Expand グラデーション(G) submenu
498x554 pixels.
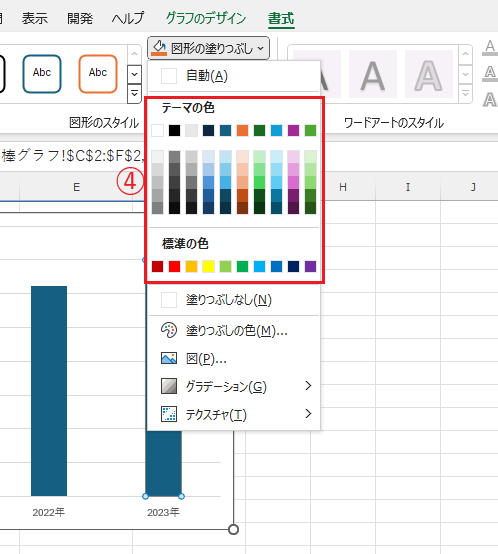[x=233, y=386]
